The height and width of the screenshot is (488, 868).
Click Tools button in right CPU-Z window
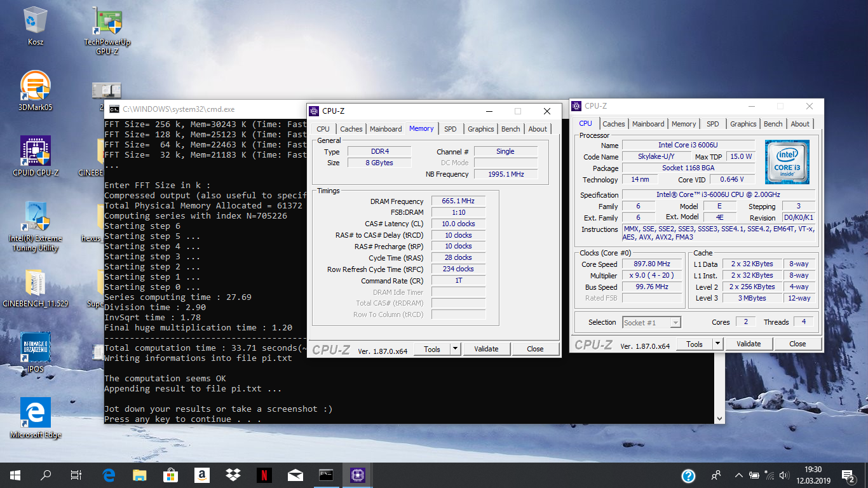695,344
